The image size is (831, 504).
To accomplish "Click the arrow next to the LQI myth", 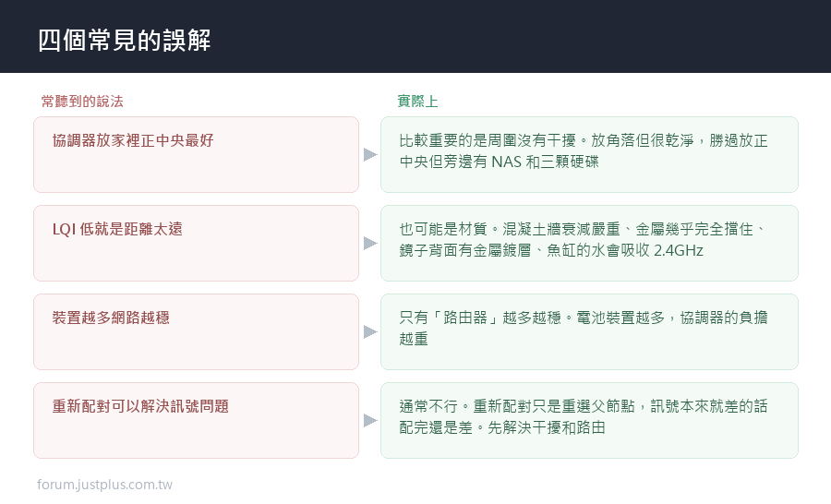I will [370, 244].
